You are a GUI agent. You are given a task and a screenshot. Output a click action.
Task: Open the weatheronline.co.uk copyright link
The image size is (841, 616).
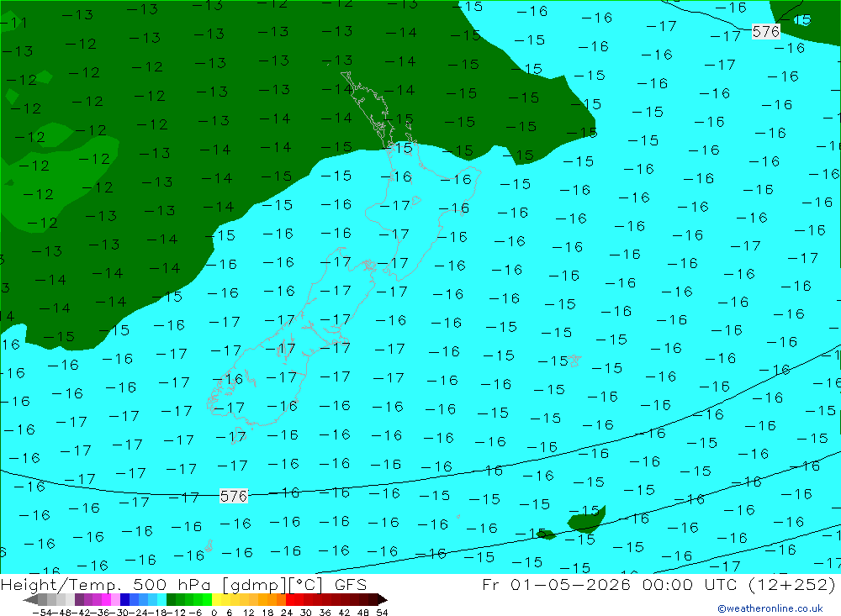pyautogui.click(x=770, y=608)
